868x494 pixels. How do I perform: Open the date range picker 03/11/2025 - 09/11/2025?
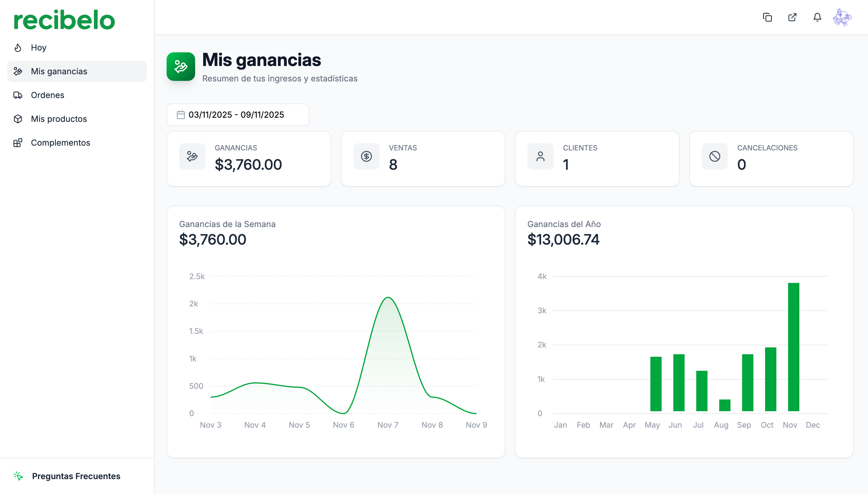click(238, 115)
